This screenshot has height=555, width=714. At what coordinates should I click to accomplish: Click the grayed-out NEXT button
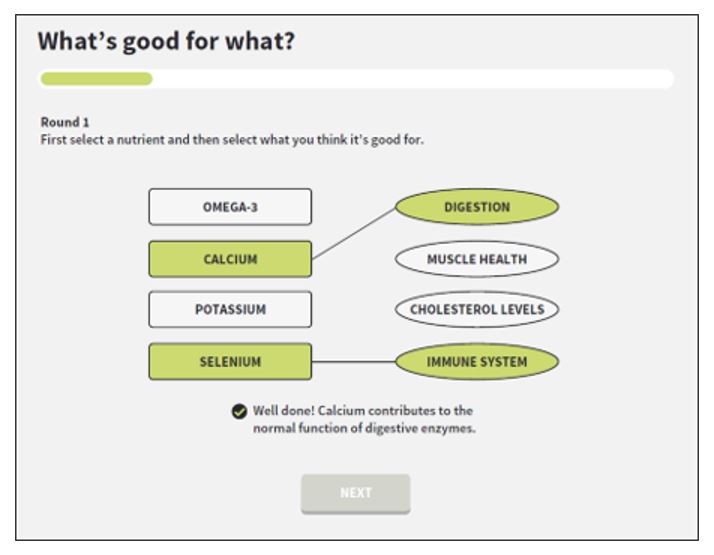click(356, 494)
